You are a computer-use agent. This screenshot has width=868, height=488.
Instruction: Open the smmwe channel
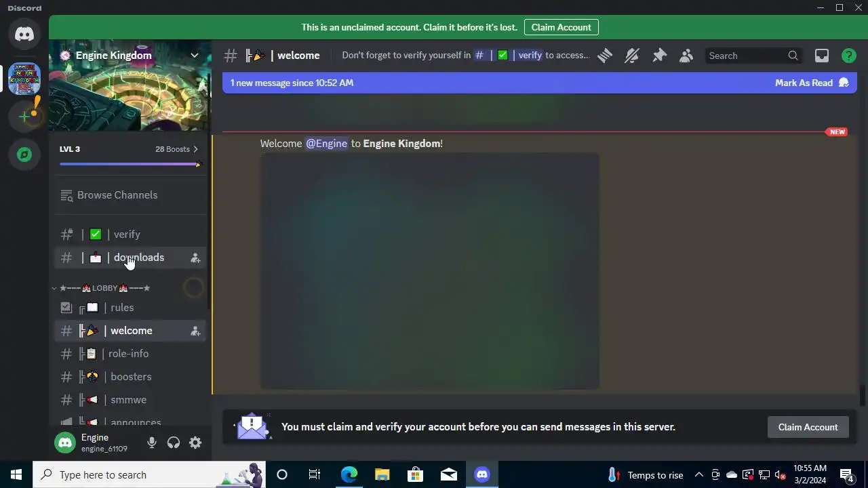pos(130,400)
